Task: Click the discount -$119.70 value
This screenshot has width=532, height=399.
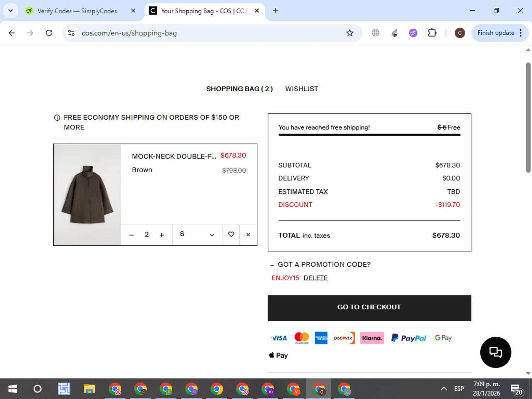Action: click(448, 205)
